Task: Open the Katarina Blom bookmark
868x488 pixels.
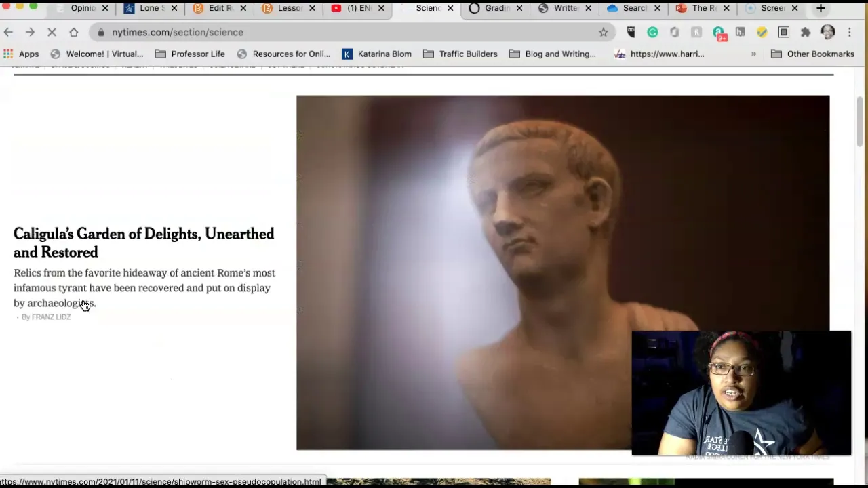Action: [377, 54]
